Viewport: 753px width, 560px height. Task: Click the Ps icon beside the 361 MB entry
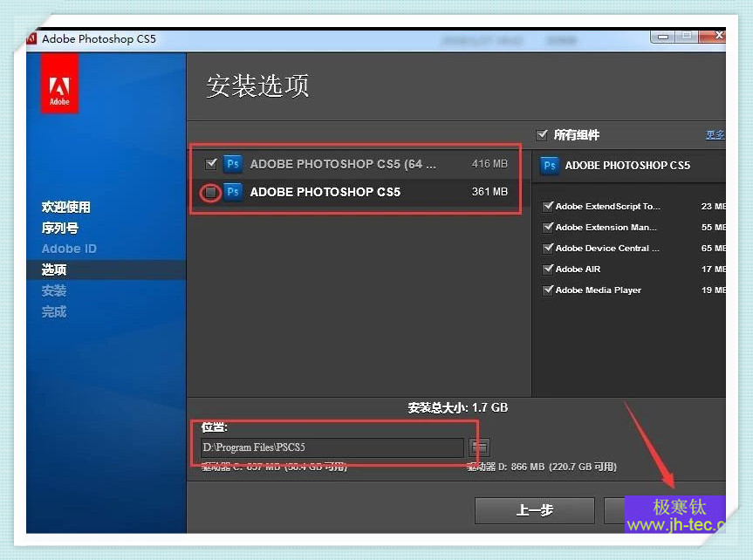233,192
